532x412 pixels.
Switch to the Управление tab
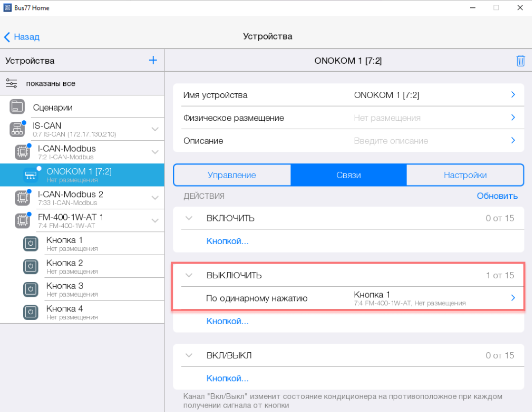point(232,175)
